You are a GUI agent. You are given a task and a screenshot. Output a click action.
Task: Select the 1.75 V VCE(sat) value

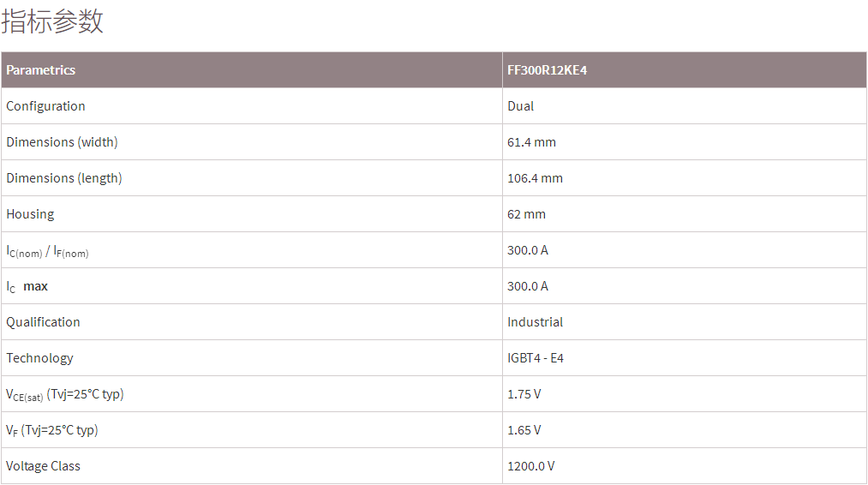524,394
